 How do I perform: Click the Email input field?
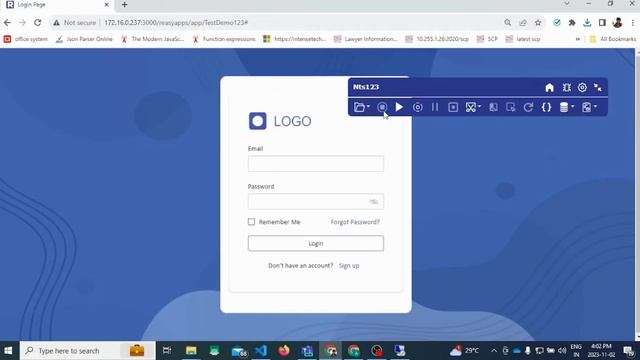(x=316, y=163)
